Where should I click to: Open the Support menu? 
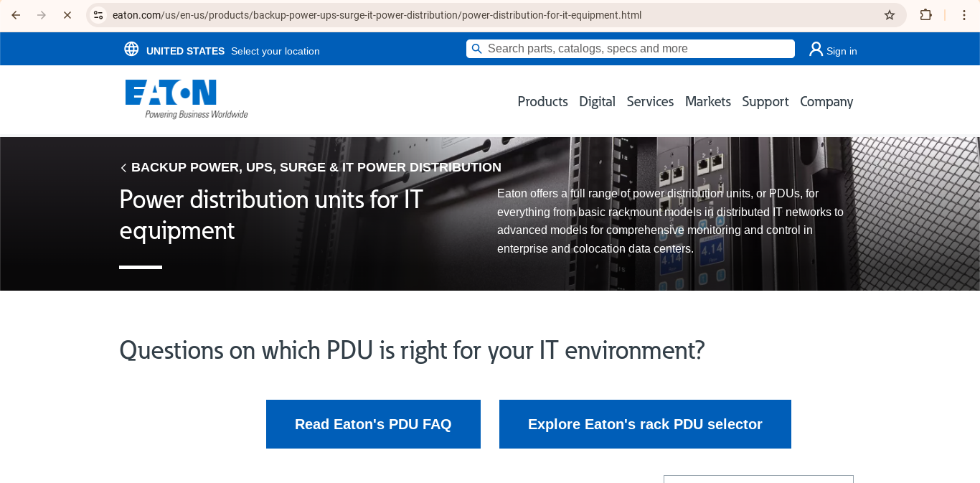point(765,102)
